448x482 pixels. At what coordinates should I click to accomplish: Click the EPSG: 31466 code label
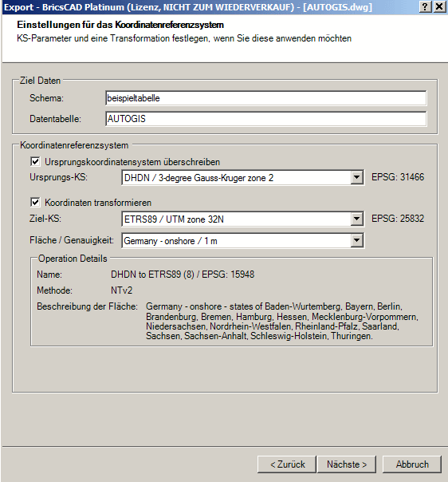398,177
